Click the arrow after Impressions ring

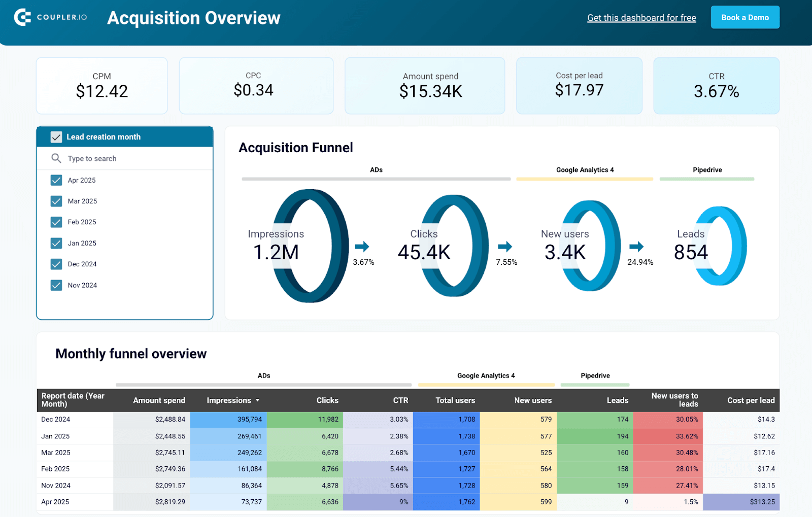[362, 247]
